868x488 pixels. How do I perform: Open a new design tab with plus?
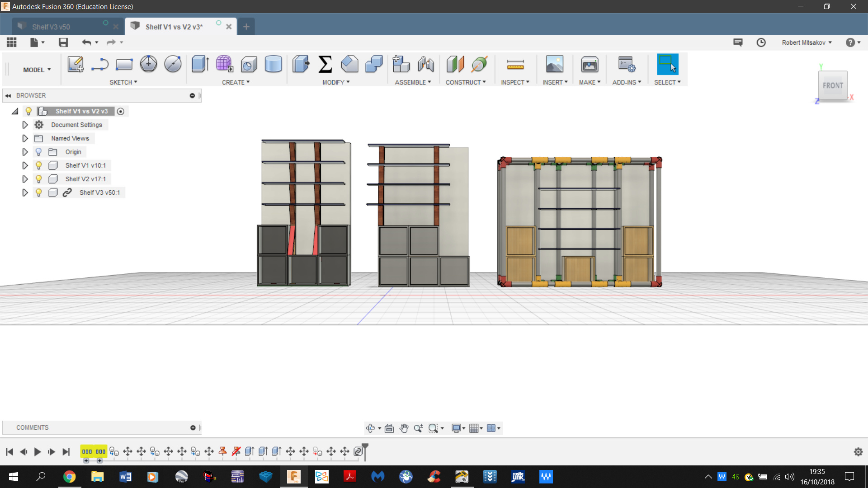(246, 27)
